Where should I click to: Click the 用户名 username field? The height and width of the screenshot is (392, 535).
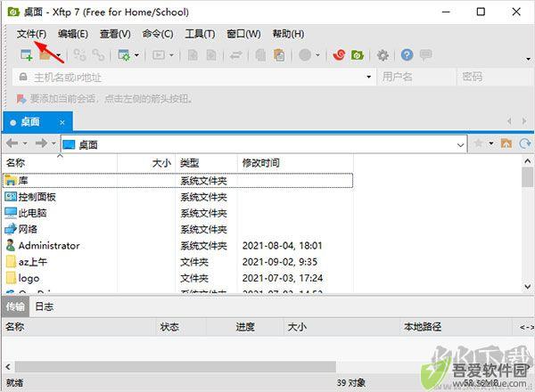click(416, 77)
